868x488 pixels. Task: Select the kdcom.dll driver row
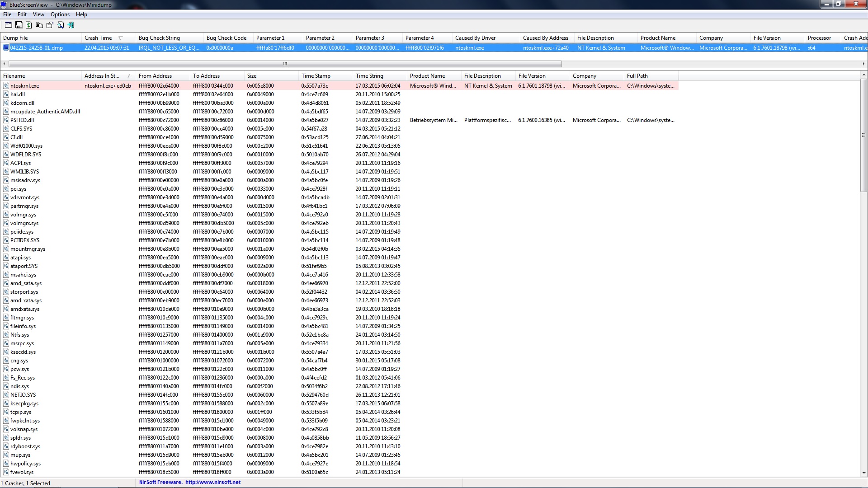339,103
